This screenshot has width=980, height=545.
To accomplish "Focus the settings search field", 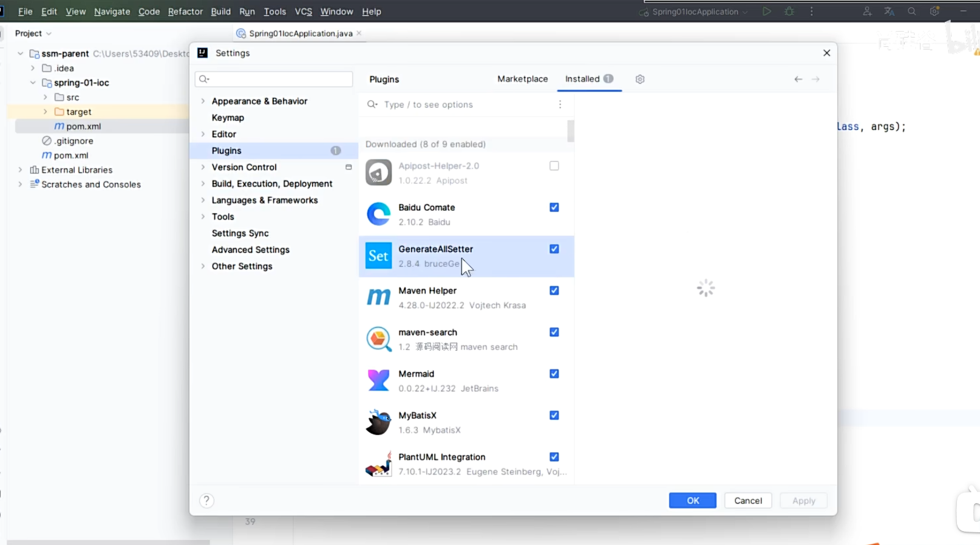I will 274,79.
